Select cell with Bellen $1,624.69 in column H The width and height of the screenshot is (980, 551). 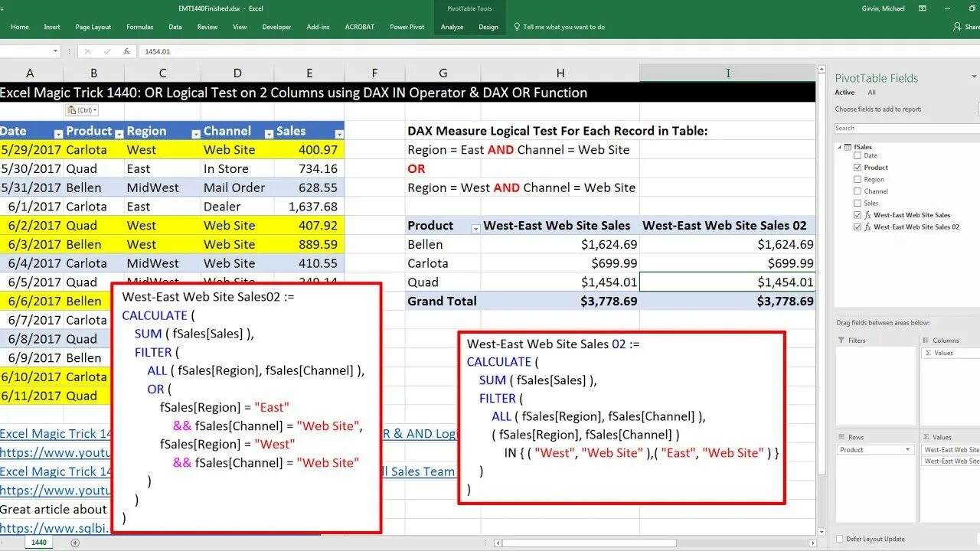coord(560,244)
